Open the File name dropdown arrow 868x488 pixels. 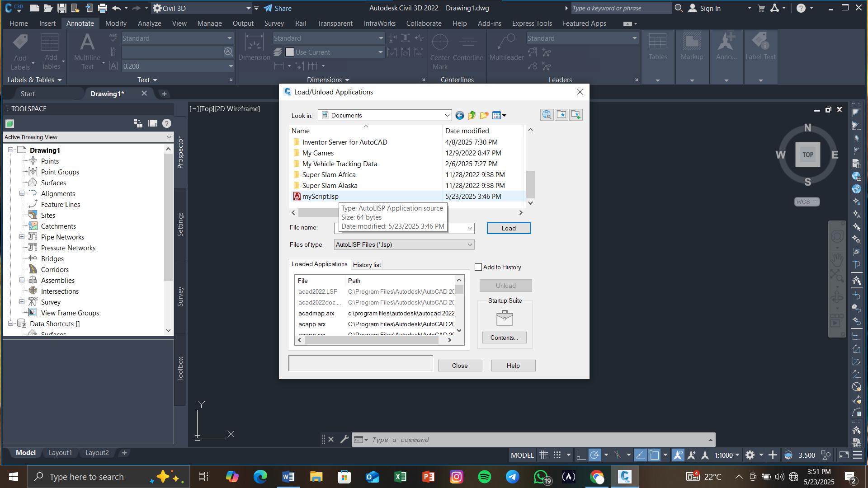[x=470, y=228]
